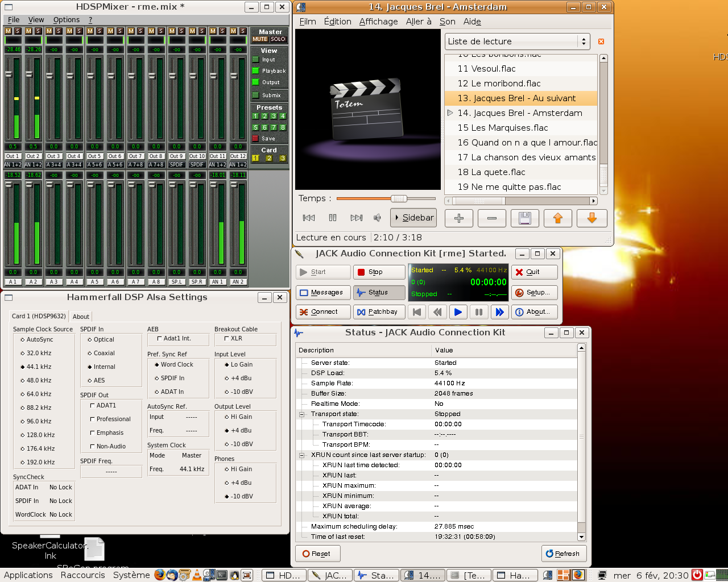Pause playback in the Totem player
The image size is (728, 582).
(x=333, y=218)
